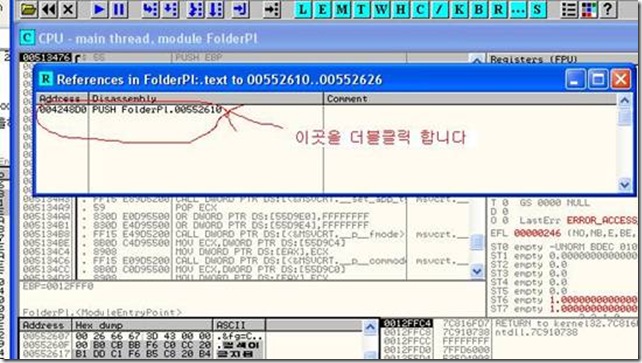Click down arrow of CPU disassembly scrollbar

pos(477,271)
